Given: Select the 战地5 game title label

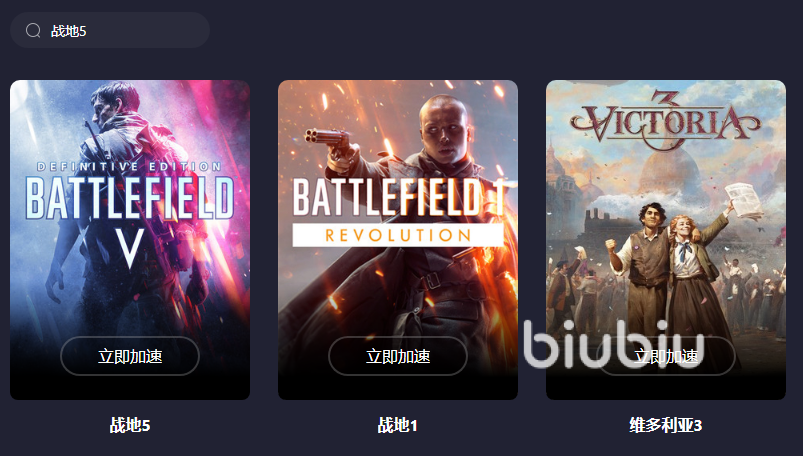Looking at the screenshot, I should (130, 425).
